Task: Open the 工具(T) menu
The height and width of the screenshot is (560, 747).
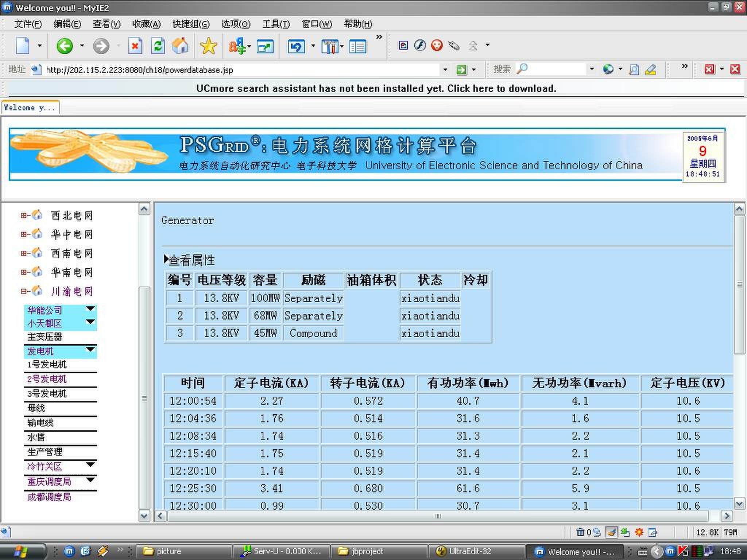Action: 276,24
